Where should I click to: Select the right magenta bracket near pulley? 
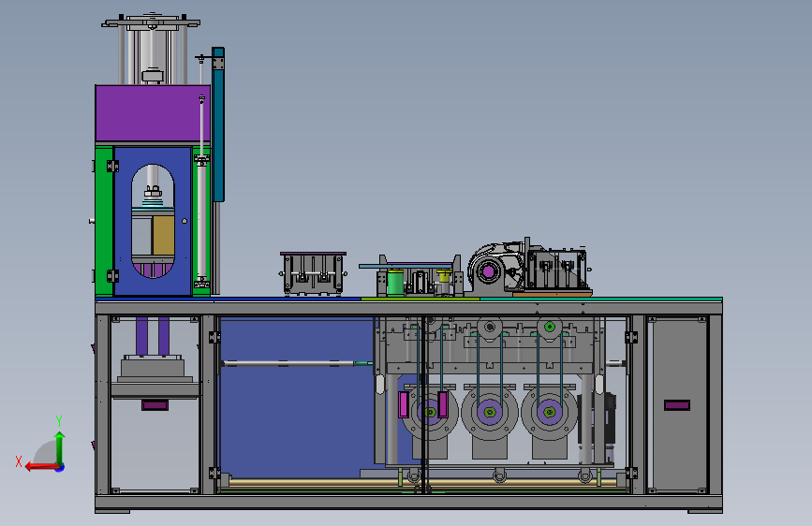443,405
